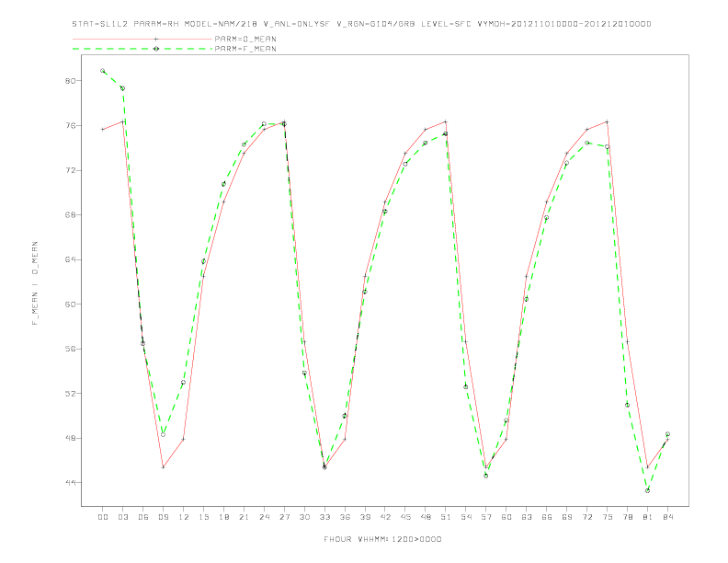Image resolution: width=728 pixels, height=563 pixels.
Task: Click the x-axis hour label 48
Action: [x=426, y=517]
